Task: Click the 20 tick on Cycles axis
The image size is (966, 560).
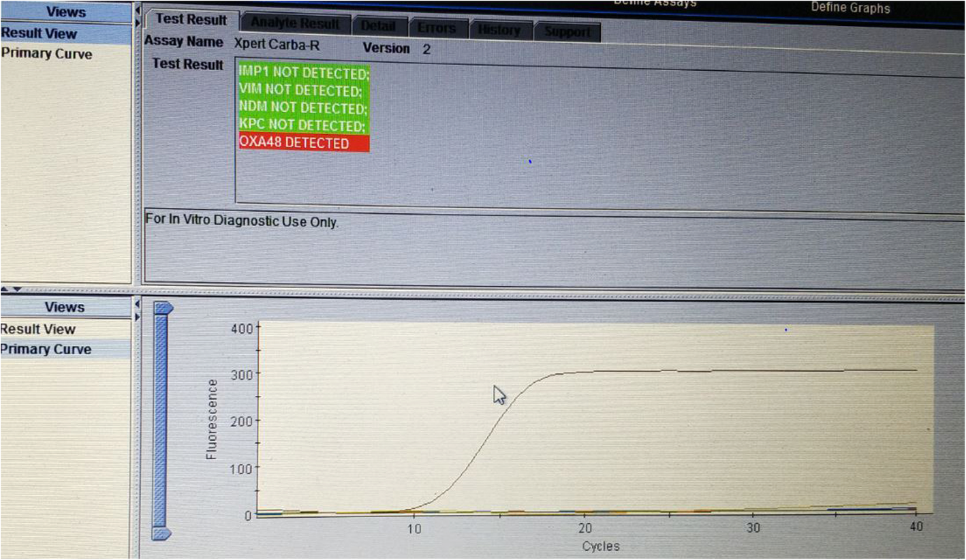Action: click(x=584, y=529)
